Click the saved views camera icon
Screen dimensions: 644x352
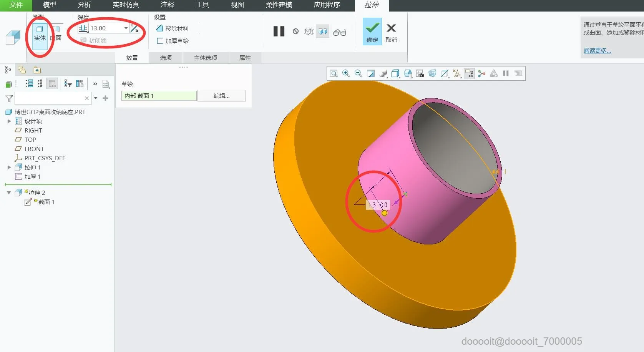(420, 73)
